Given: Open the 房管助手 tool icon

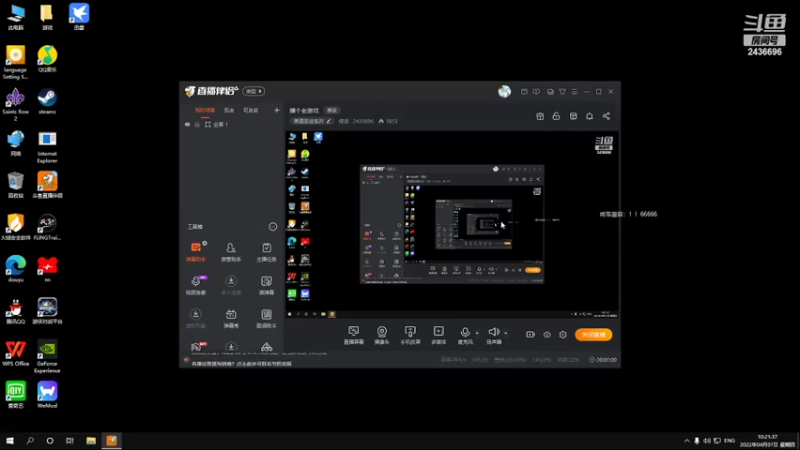Looking at the screenshot, I should pyautogui.click(x=231, y=252).
